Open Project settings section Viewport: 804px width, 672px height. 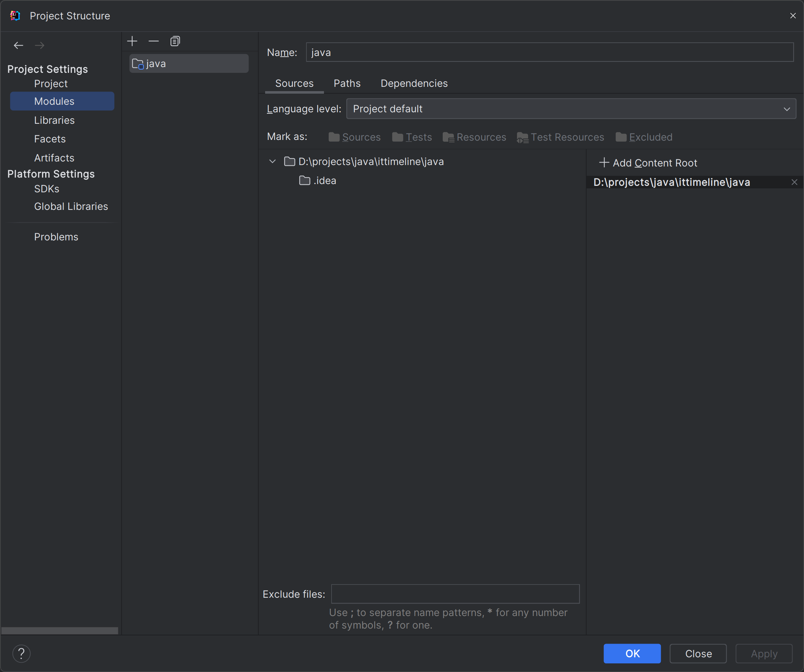(51, 84)
